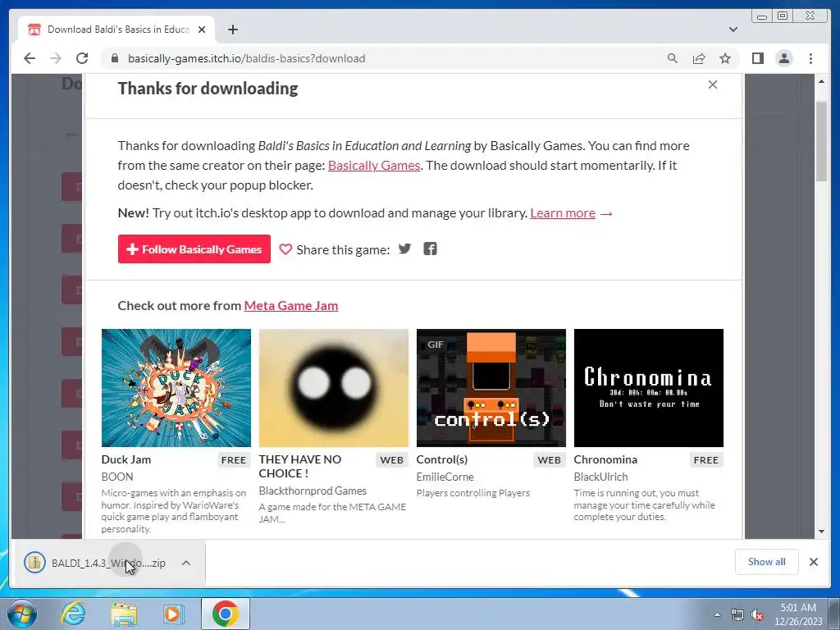Click the muted volume tray icon
Viewport: 840px width, 630px height.
(757, 615)
